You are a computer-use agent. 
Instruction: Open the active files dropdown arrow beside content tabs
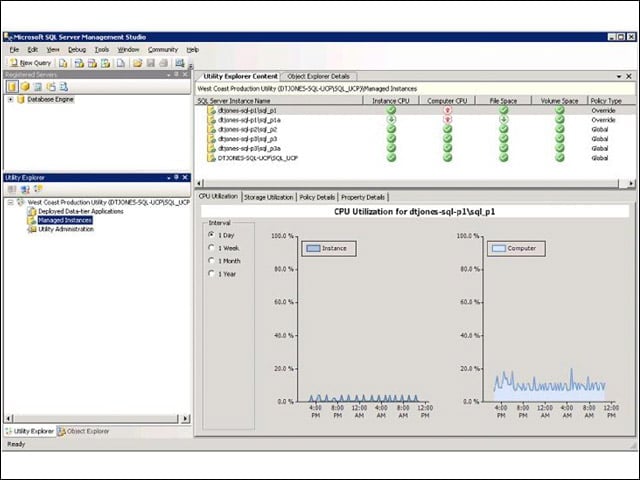[x=619, y=76]
